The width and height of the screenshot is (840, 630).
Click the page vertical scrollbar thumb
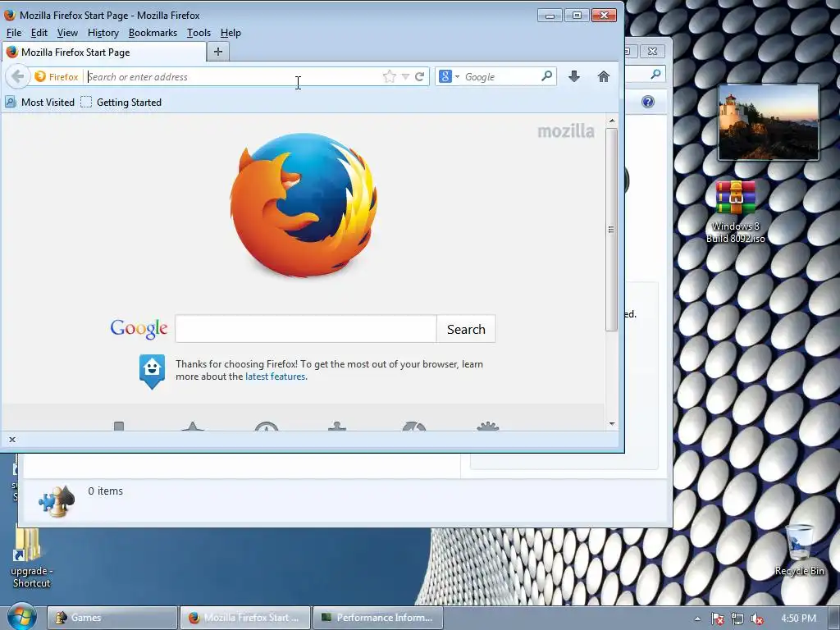[x=611, y=230]
